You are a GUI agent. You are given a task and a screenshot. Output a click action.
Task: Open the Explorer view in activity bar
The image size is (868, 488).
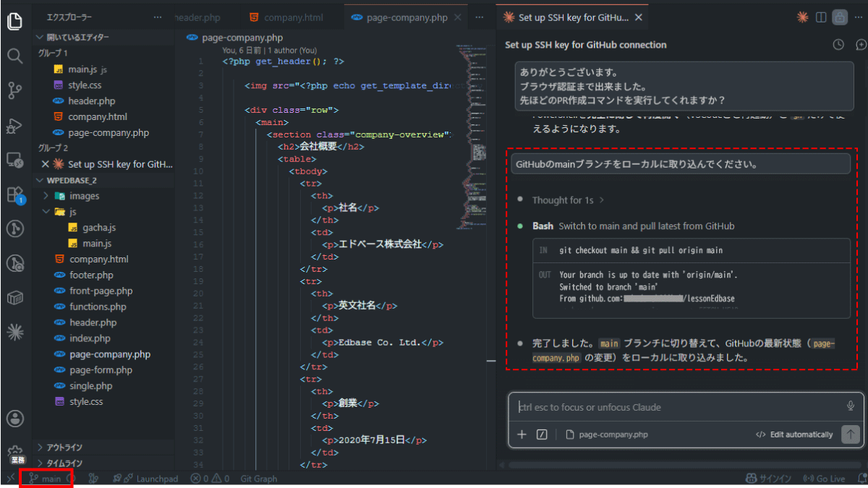14,22
